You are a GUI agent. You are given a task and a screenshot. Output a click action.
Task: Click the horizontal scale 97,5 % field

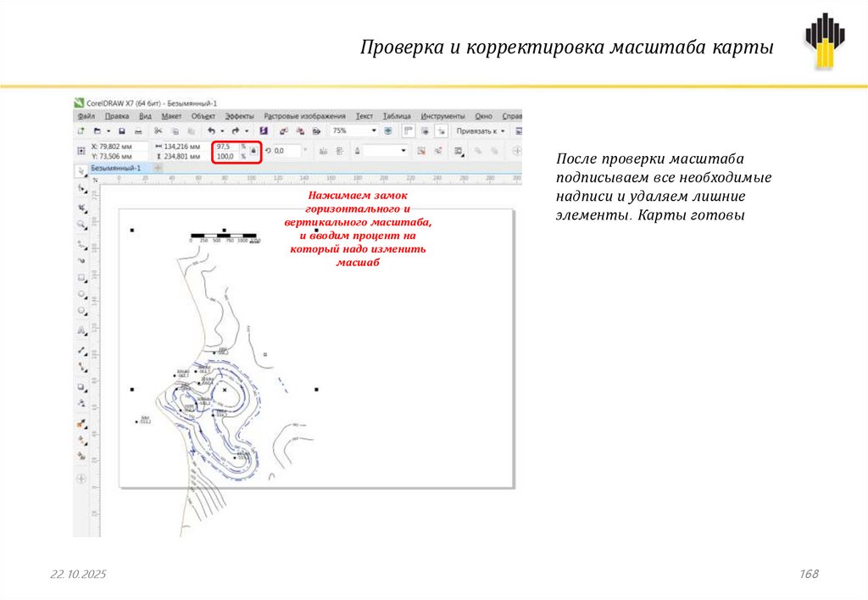(x=227, y=147)
